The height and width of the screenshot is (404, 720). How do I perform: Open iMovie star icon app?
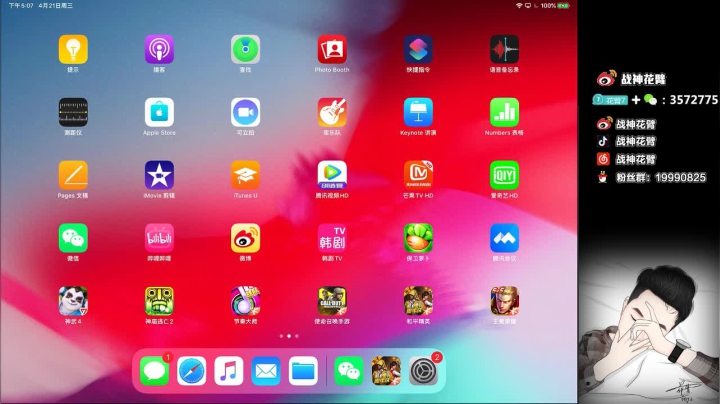(x=159, y=175)
